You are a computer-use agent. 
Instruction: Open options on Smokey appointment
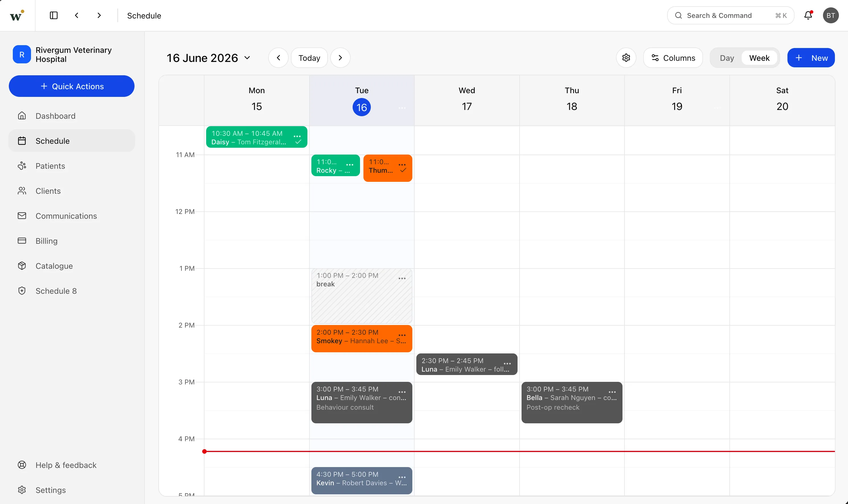pyautogui.click(x=402, y=335)
